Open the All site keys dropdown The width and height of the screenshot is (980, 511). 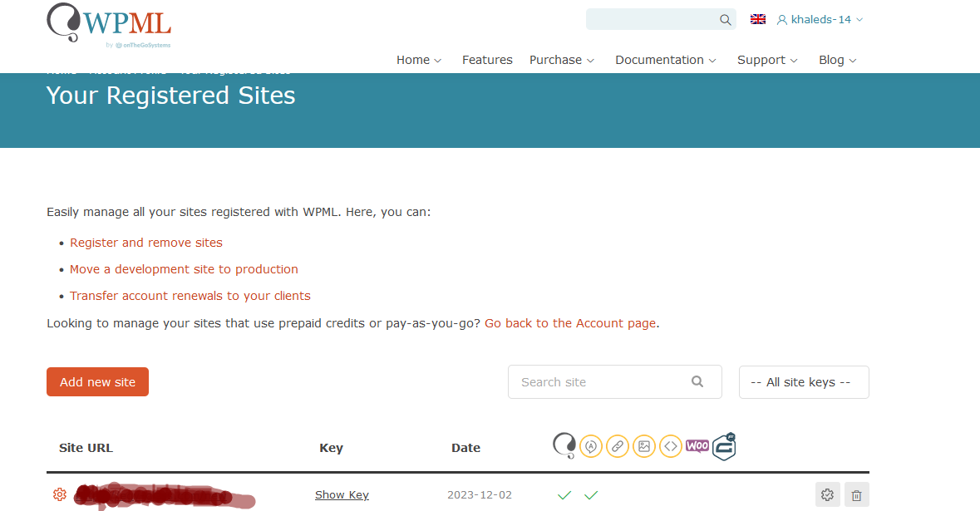(x=804, y=382)
